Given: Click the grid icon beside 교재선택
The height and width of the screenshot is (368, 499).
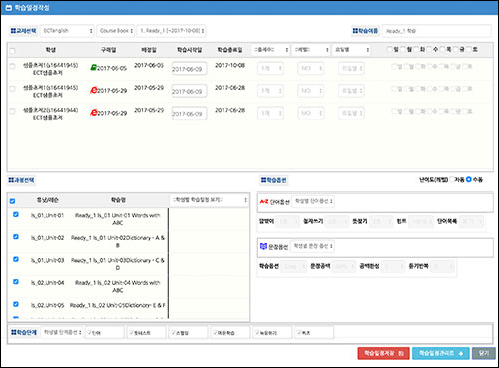Looking at the screenshot, I should (13, 31).
